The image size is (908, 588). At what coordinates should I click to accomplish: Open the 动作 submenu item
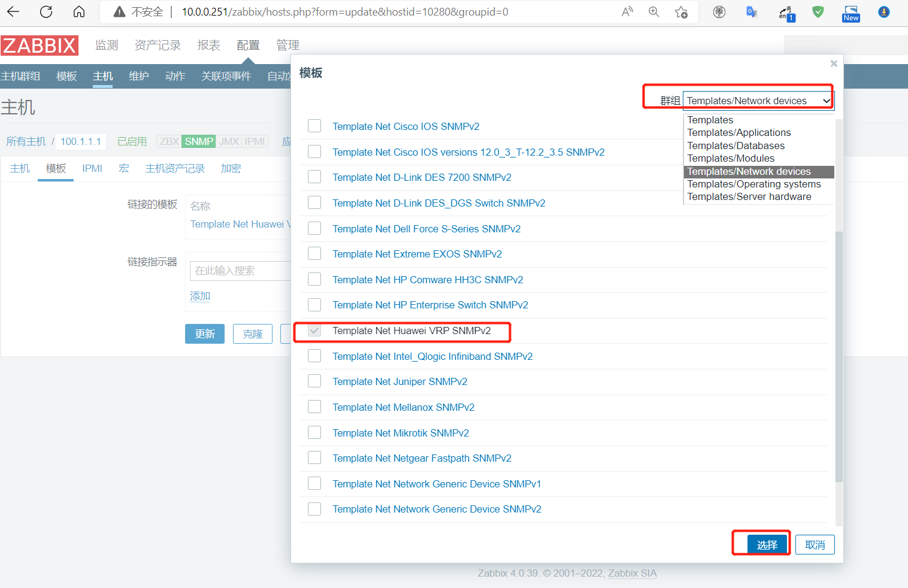tap(175, 76)
